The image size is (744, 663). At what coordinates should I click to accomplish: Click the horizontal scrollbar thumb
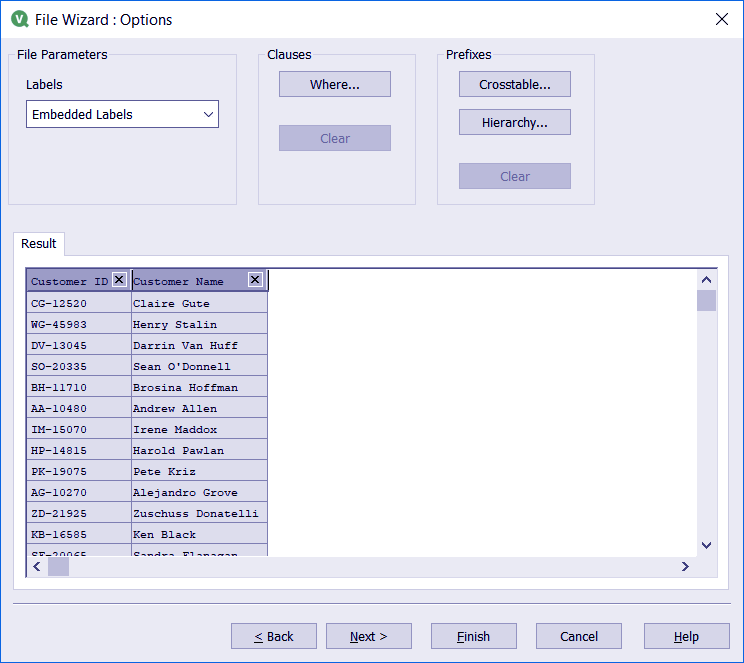58,566
